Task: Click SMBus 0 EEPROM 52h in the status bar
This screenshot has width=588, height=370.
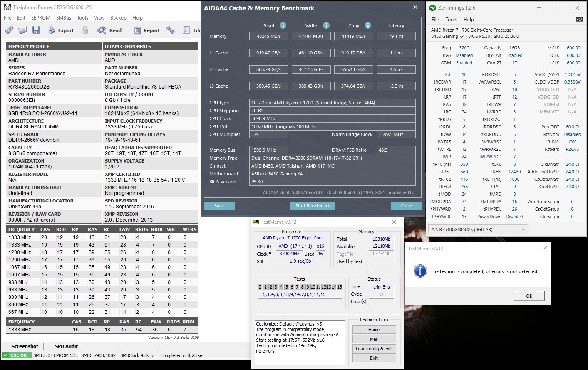Action: [x=55, y=355]
